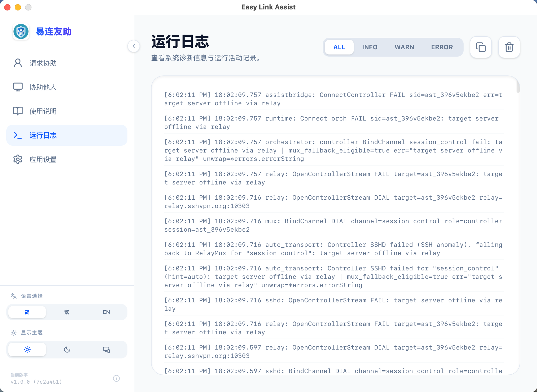Screen dimensions: 537x392
Task: Click the book icon beside 使用说明
Action: (x=18, y=111)
